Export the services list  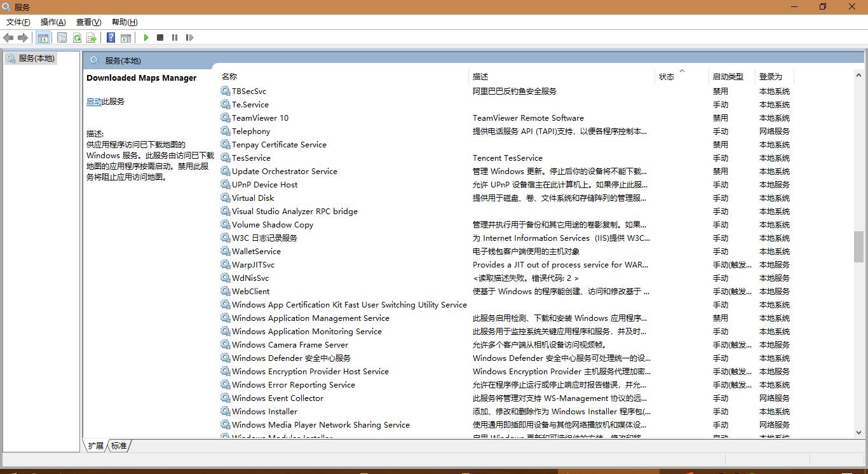pyautogui.click(x=92, y=37)
